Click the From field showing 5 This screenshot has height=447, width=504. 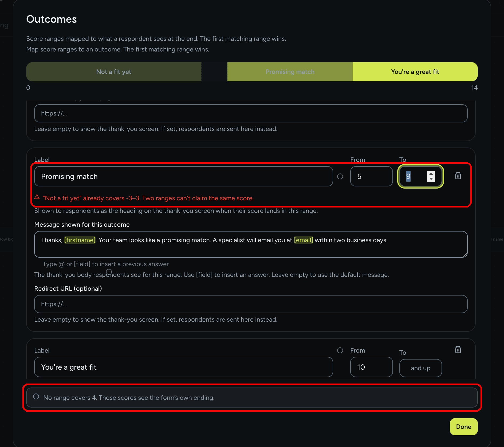pos(371,176)
